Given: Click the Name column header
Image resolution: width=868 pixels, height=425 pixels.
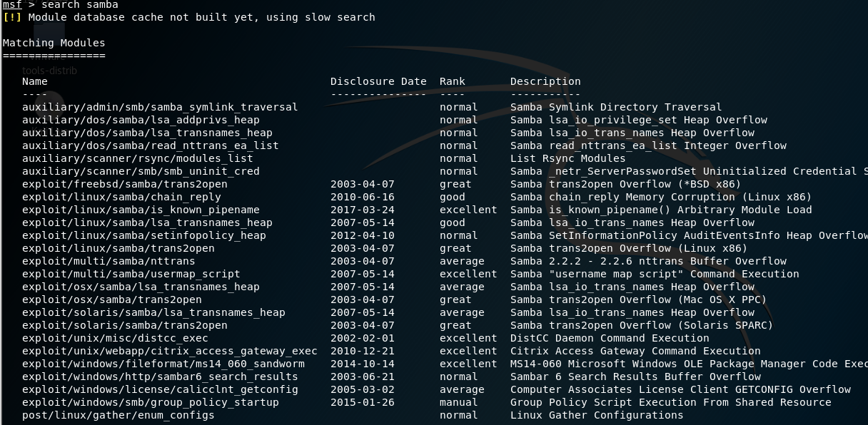Looking at the screenshot, I should pyautogui.click(x=35, y=81).
